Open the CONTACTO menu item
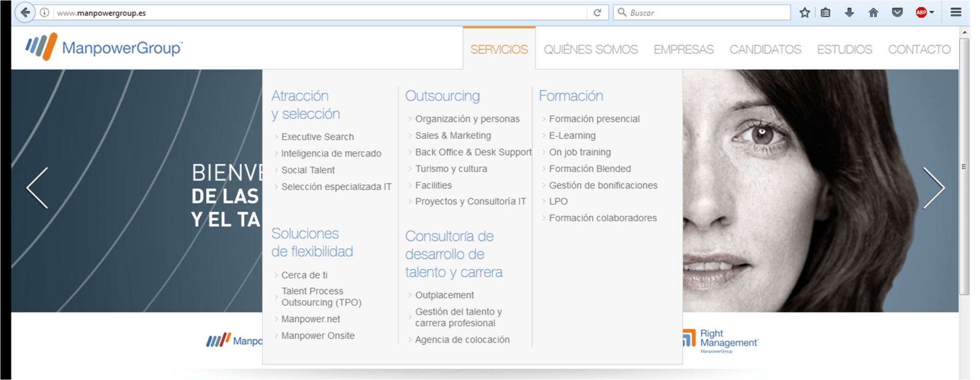 [x=919, y=49]
